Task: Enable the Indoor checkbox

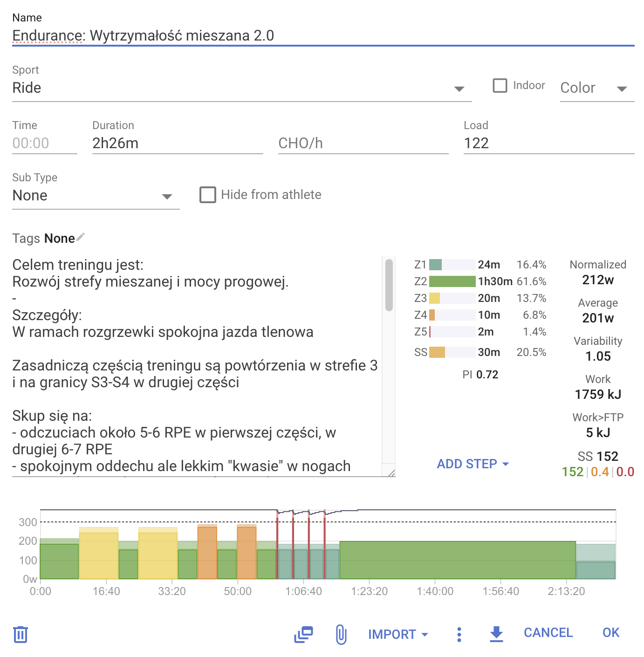Action: [x=500, y=86]
